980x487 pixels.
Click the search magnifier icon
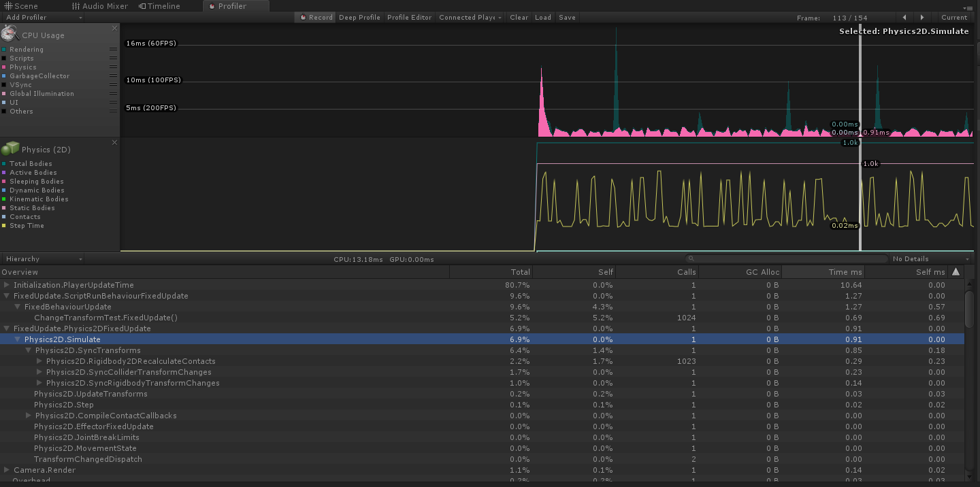[691, 258]
